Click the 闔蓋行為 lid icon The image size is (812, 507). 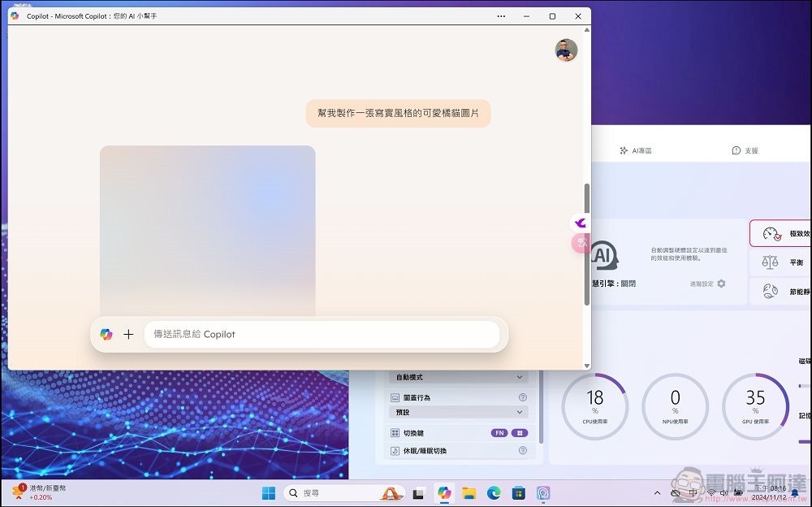click(395, 397)
